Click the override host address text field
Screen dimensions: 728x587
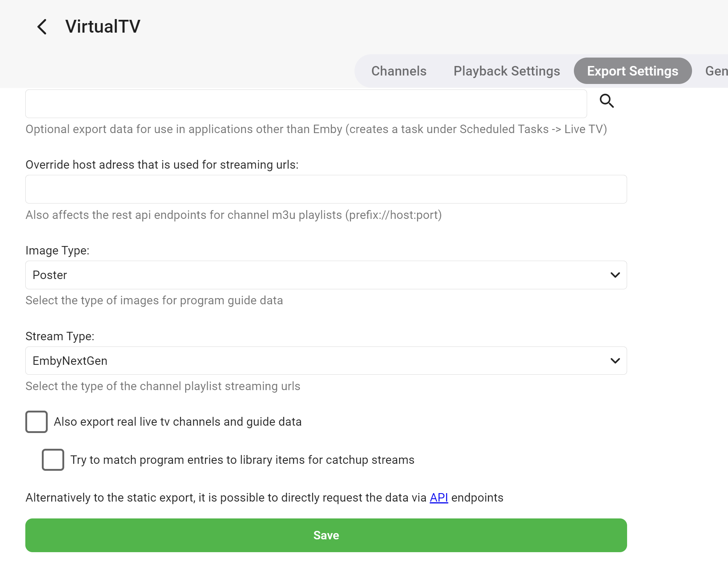point(326,189)
